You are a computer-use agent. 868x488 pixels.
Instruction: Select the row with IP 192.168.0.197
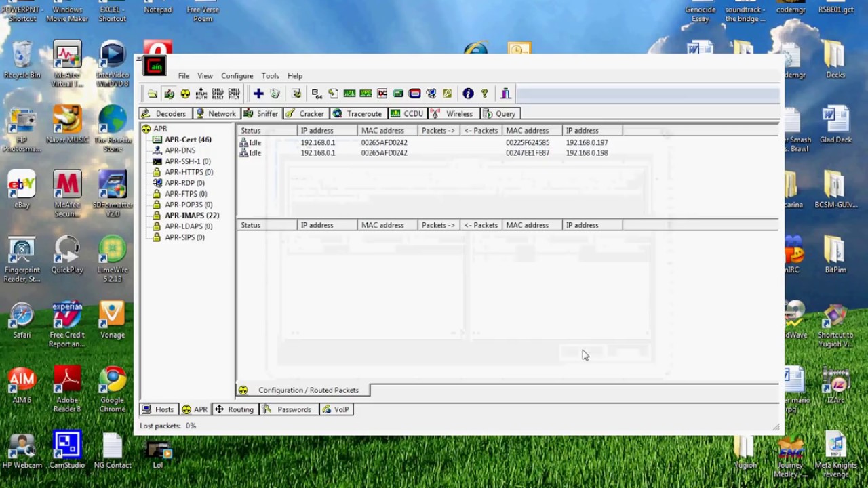(x=508, y=143)
